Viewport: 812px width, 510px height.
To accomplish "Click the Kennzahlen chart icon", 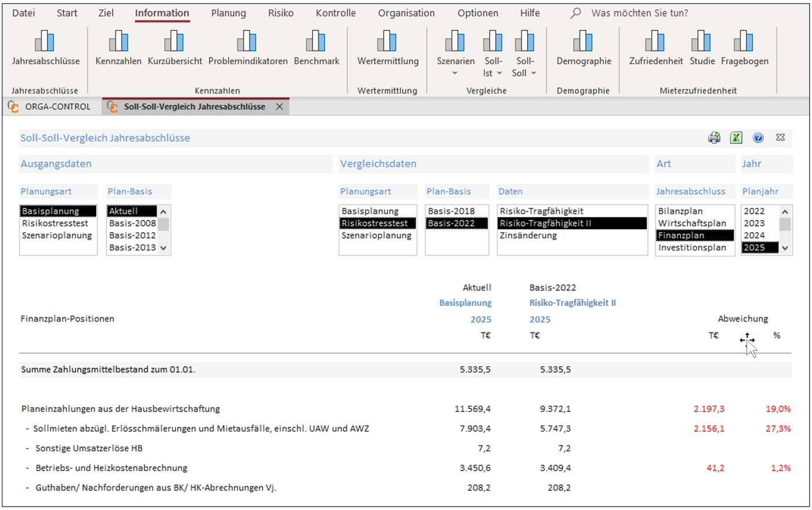I will (118, 42).
